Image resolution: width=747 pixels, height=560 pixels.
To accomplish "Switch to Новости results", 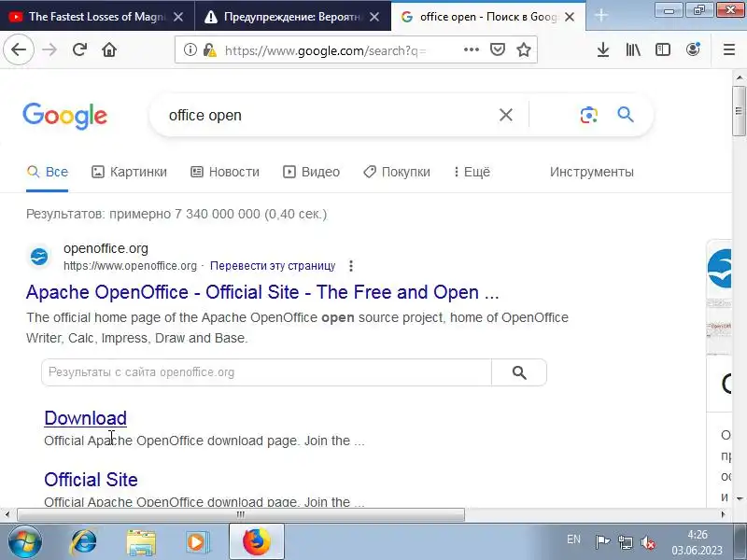I will [225, 172].
